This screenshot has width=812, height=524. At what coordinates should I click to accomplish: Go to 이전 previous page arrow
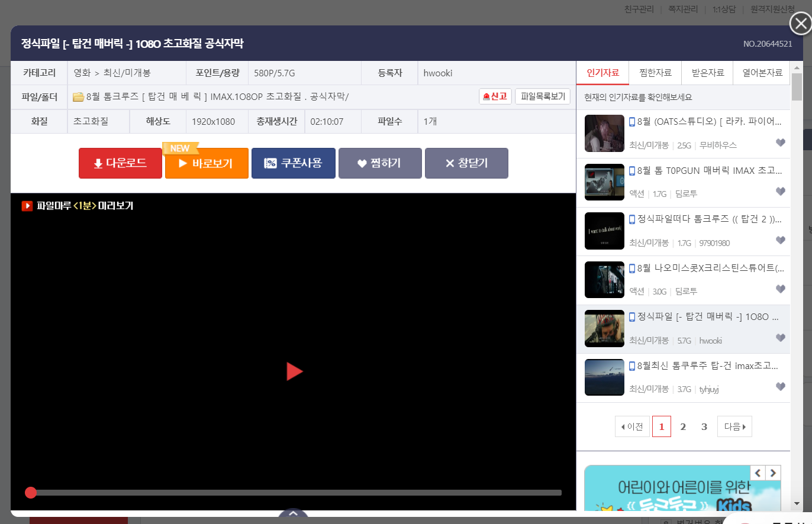pos(632,426)
